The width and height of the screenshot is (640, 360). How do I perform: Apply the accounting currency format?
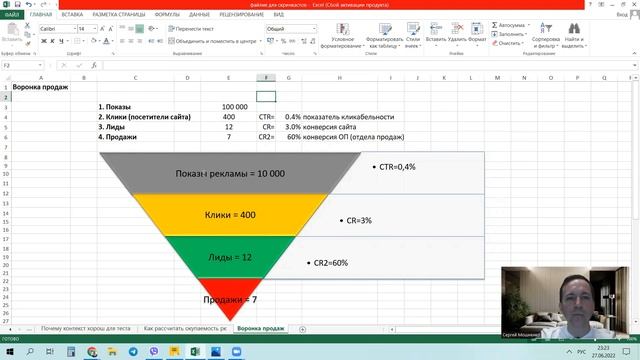[270, 41]
